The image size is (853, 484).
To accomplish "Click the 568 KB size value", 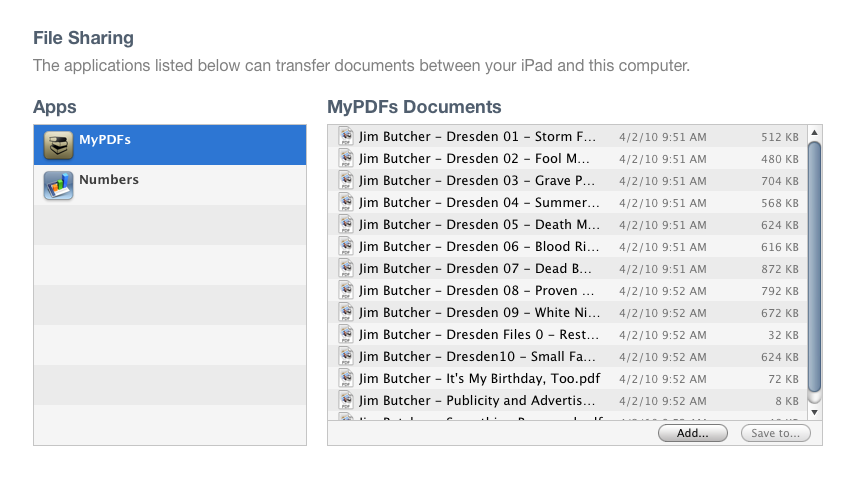I will (x=780, y=203).
